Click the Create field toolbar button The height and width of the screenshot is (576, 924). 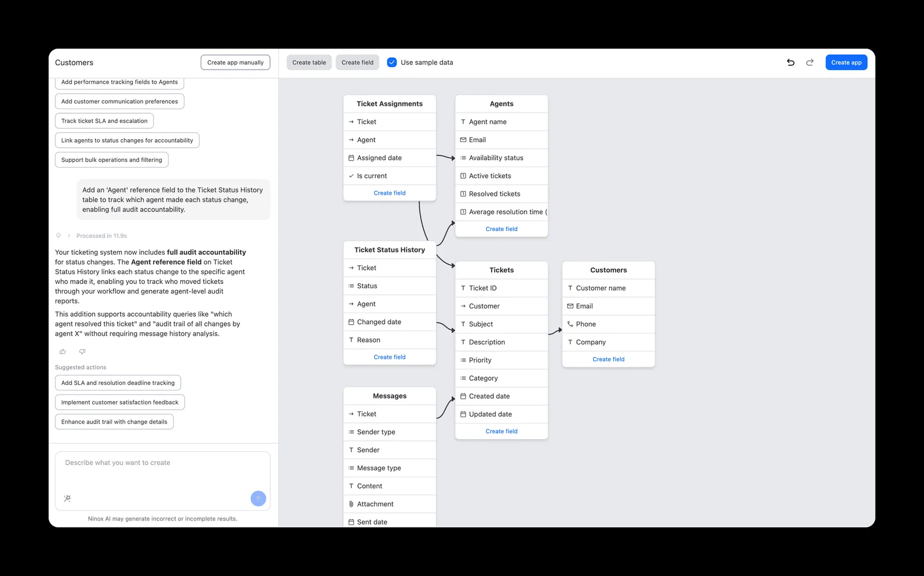pyautogui.click(x=357, y=62)
